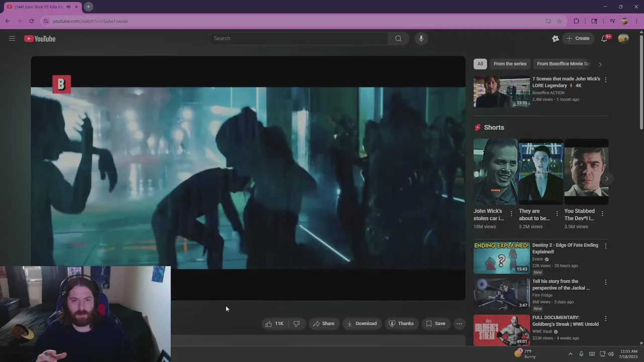Open the YouTube hamburger guide menu
This screenshot has width=644, height=362.
tap(12, 38)
